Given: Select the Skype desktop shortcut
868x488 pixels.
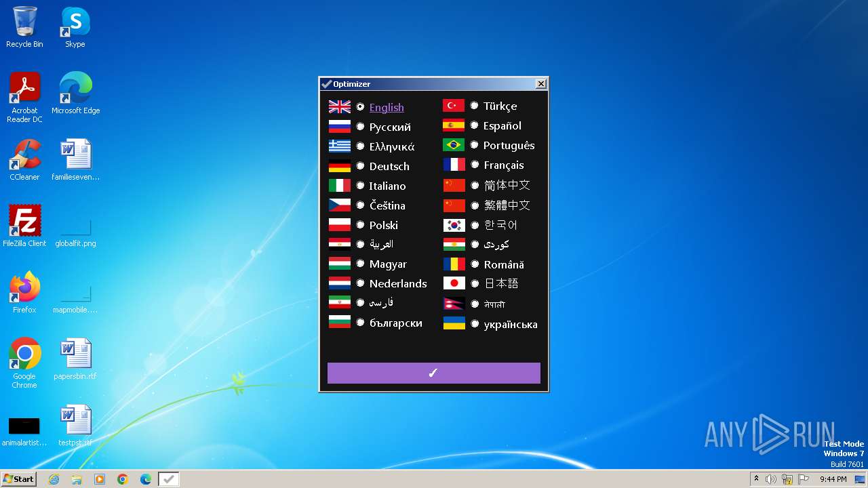Looking at the screenshot, I should coord(75,27).
